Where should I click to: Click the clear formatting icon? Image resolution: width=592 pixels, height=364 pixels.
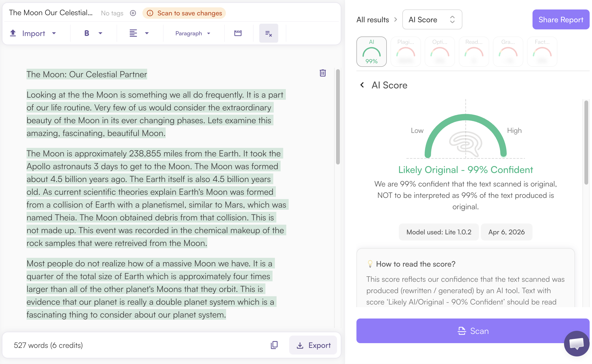269,33
